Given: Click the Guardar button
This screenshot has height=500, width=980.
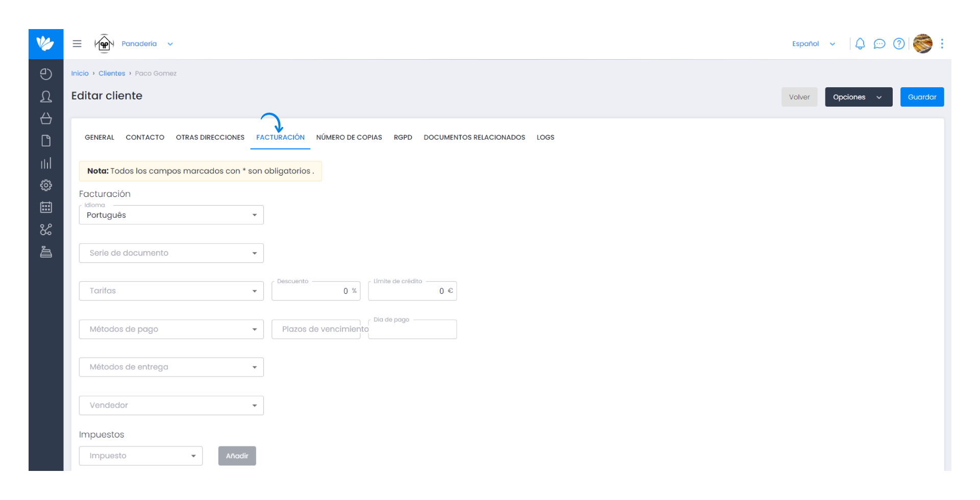Looking at the screenshot, I should (922, 97).
